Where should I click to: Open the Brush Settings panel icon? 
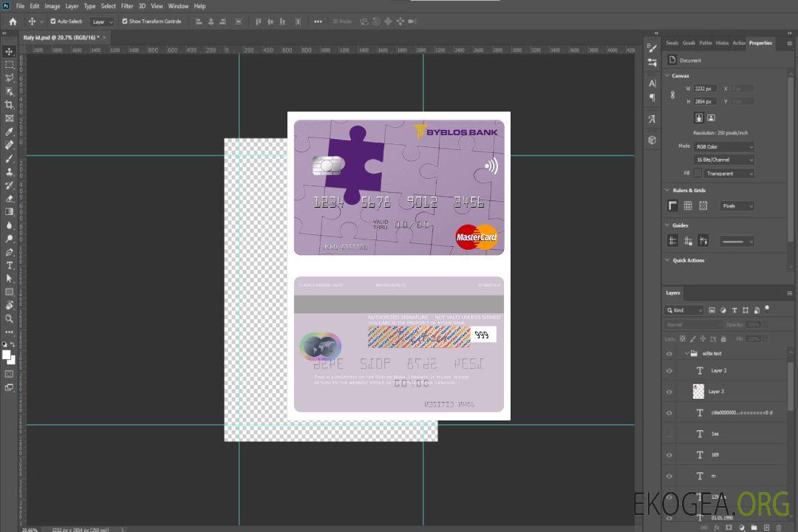tap(652, 48)
